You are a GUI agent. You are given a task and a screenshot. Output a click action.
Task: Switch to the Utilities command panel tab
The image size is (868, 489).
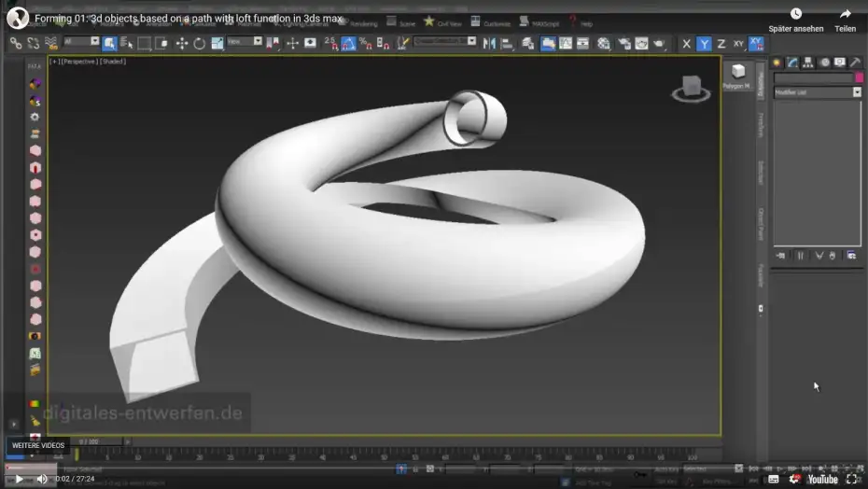tap(856, 63)
